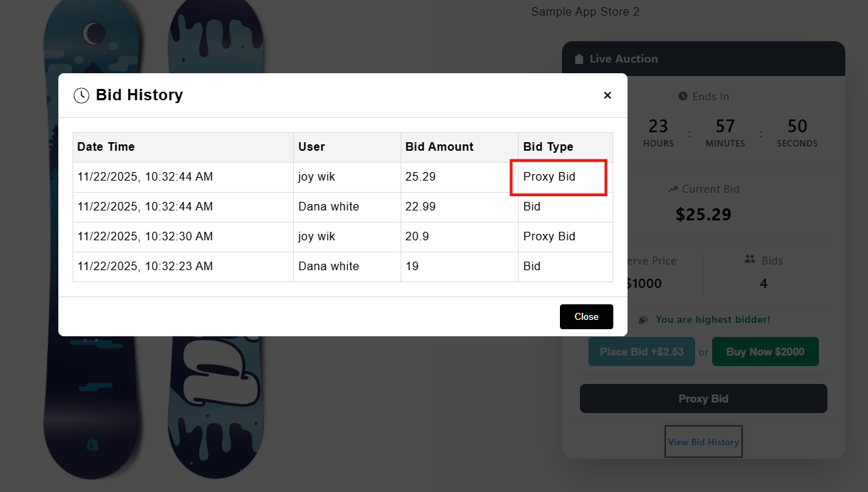The width and height of the screenshot is (868, 492).
Task: Click the clock icon next to Ends In
Action: tap(683, 96)
